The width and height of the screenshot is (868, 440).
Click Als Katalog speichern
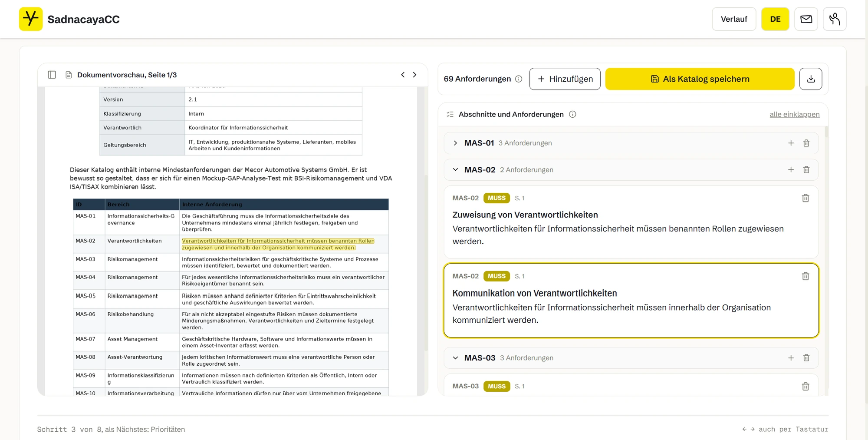tap(700, 79)
